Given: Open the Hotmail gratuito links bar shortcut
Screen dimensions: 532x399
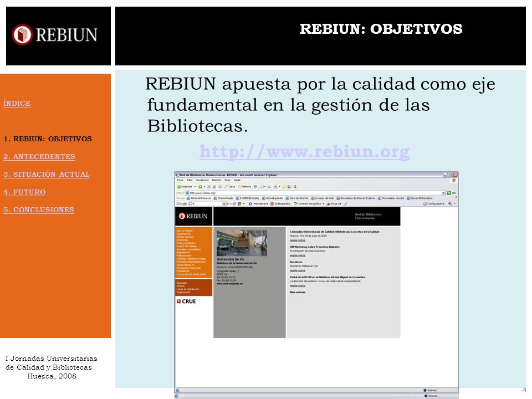Looking at the screenshot, I should 273,198.
